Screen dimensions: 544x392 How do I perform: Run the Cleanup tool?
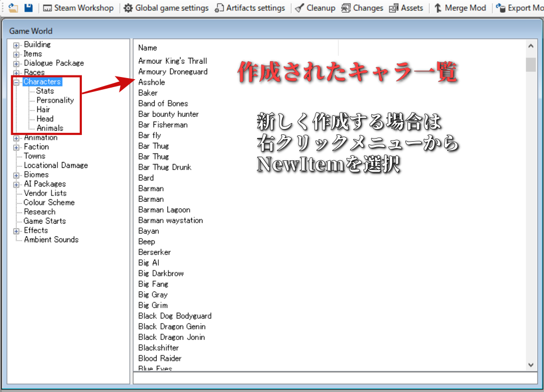pyautogui.click(x=315, y=8)
